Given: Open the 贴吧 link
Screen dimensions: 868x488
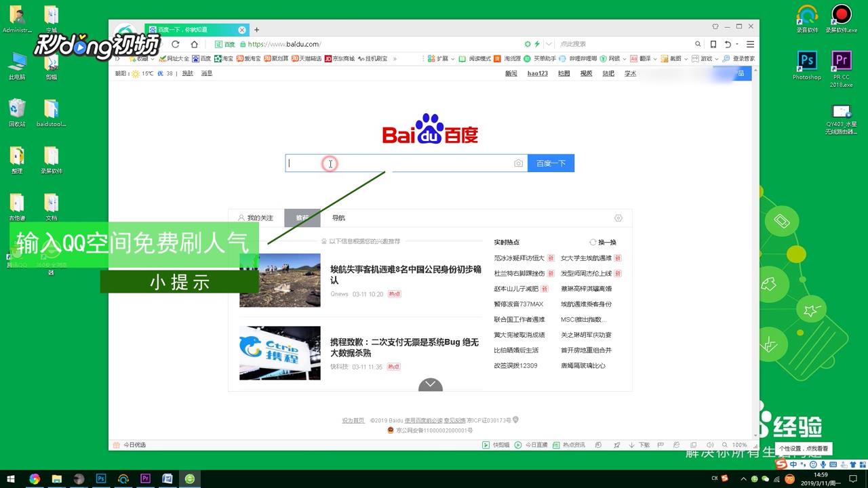Looking at the screenshot, I should [608, 73].
